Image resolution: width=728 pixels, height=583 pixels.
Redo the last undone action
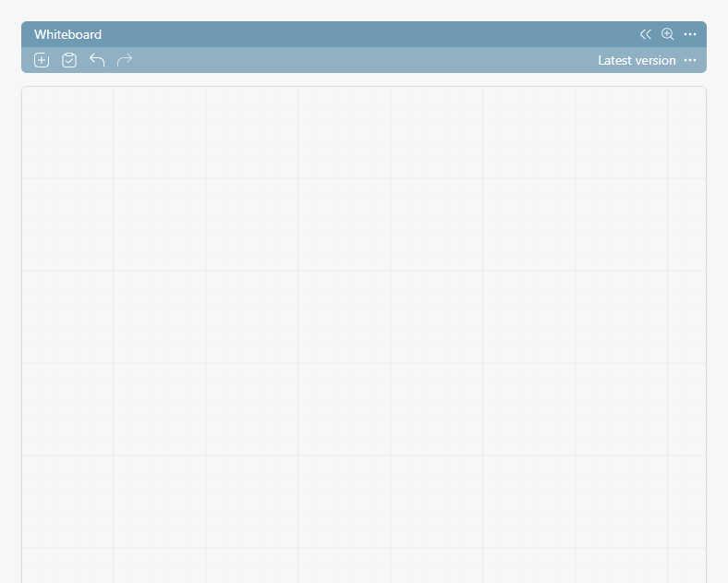click(125, 60)
